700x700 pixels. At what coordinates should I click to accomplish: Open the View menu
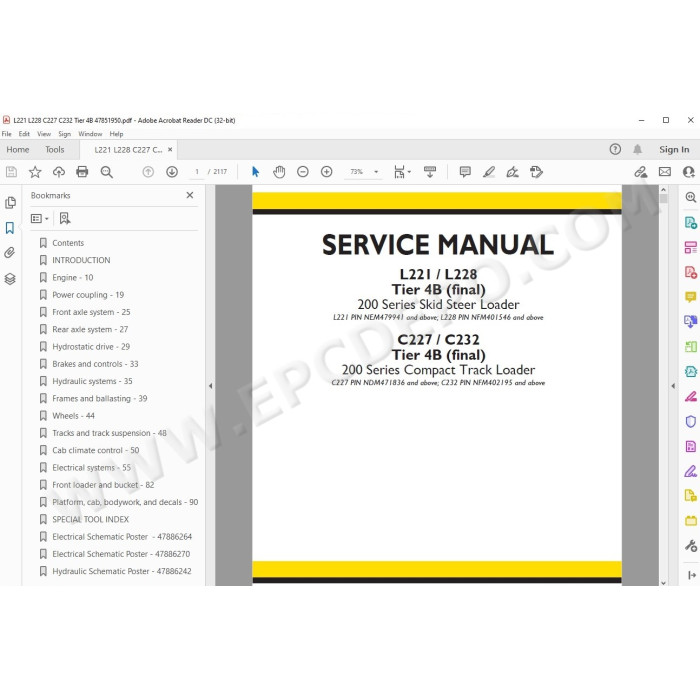44,134
